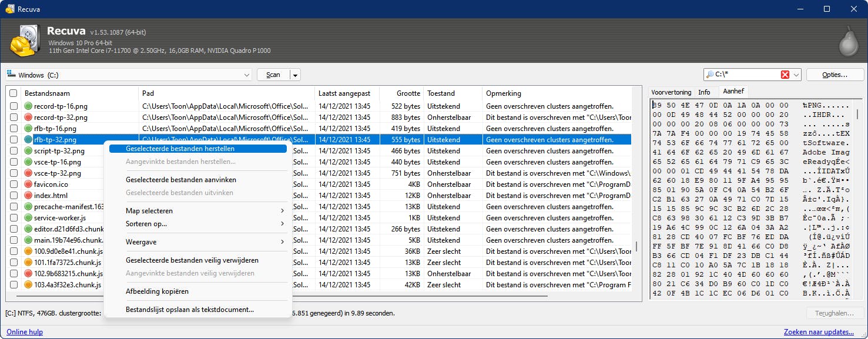Click the red status dot for 102.9b683215.chunk.js
This screenshot has height=339, width=868.
(x=28, y=274)
